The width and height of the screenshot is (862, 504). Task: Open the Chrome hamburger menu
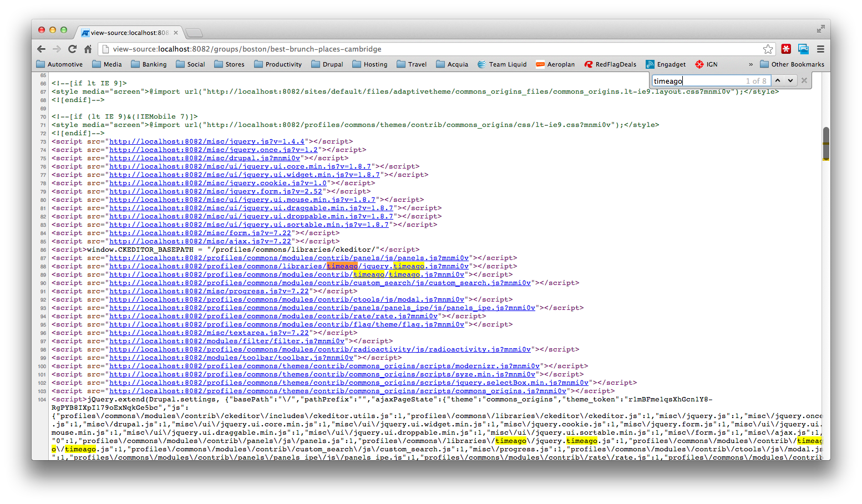click(820, 49)
